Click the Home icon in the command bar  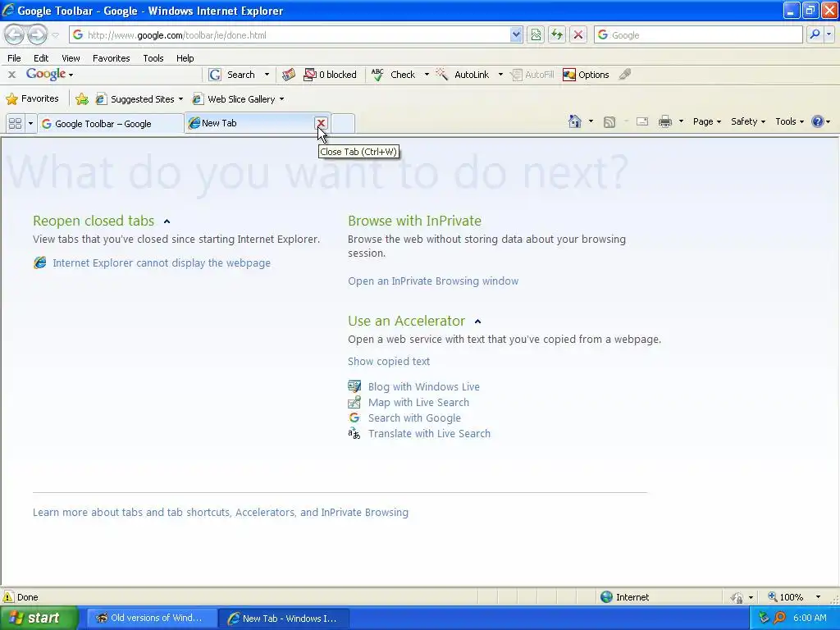tap(575, 121)
